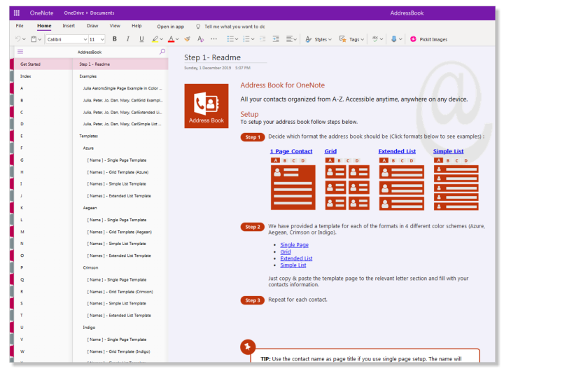Follow the Single Page bullet link
This screenshot has height=392, width=574.
294,245
